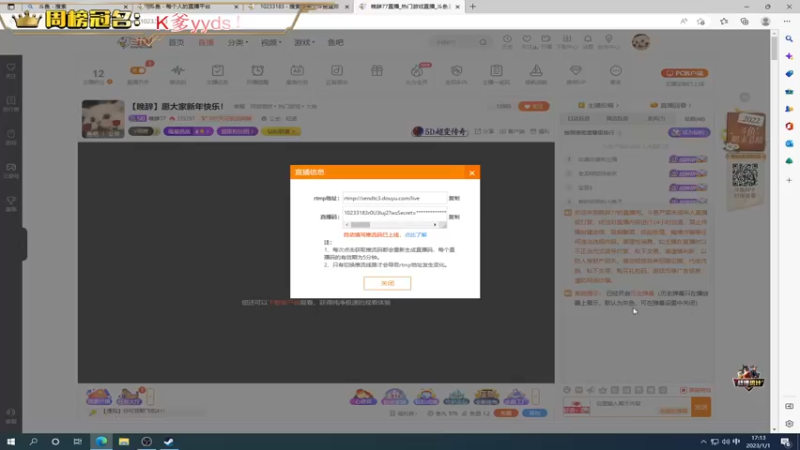Open Windows Start menu
This screenshot has height=450, width=800.
coord(11,441)
